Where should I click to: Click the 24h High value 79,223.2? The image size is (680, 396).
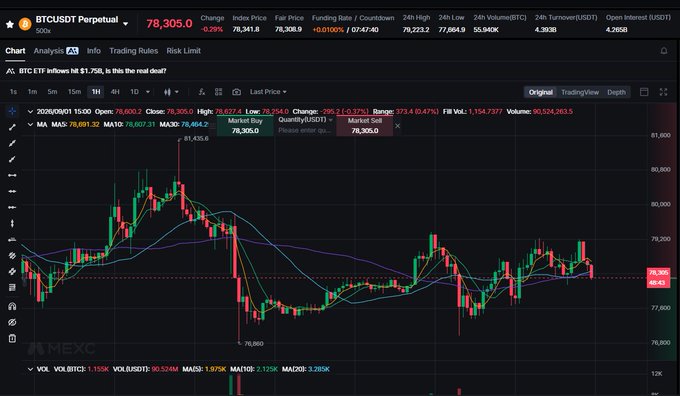click(416, 29)
